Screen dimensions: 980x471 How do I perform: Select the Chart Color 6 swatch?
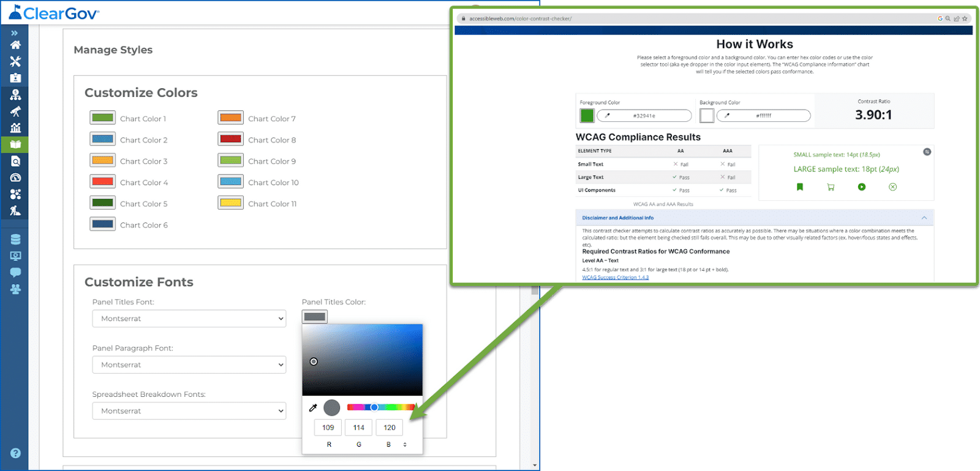pyautogui.click(x=102, y=224)
